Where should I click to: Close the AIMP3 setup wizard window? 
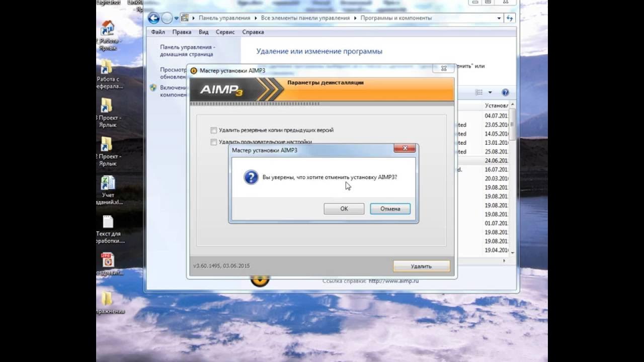pos(443,68)
